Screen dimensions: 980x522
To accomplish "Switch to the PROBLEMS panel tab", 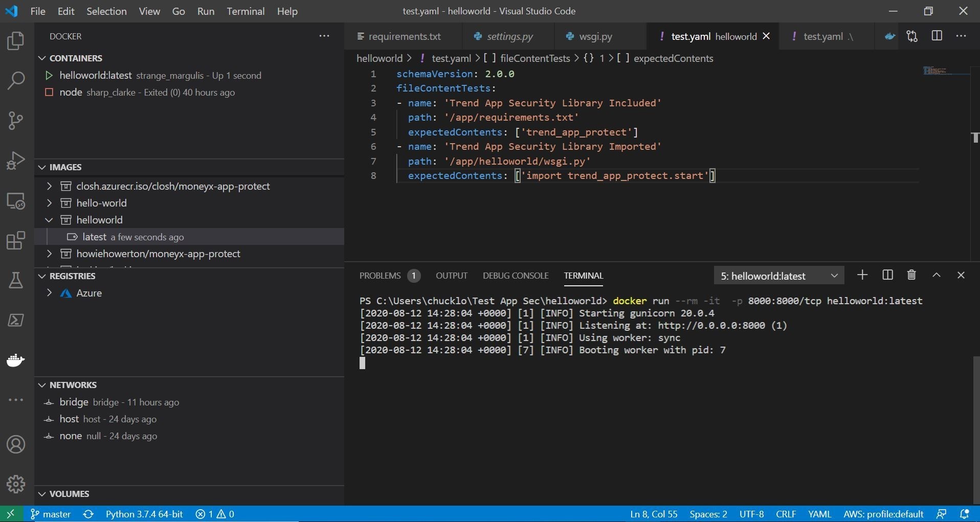I will [x=390, y=276].
